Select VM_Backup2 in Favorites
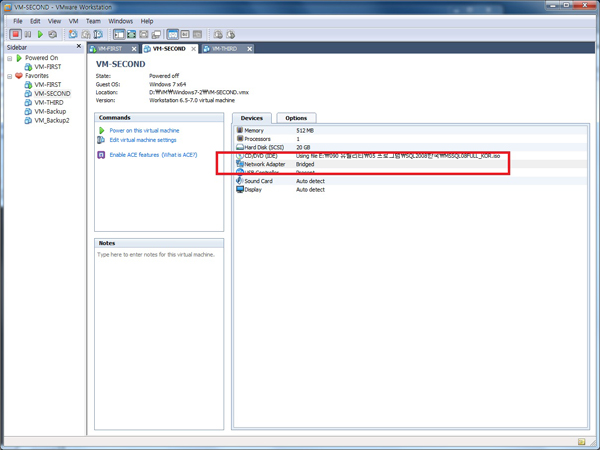The height and width of the screenshot is (450, 600). 52,121
